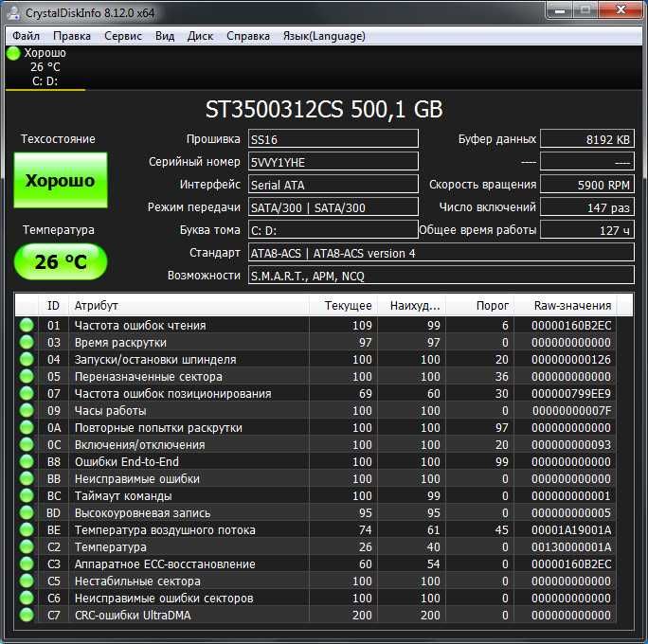Click the CrystalDiskInfo app icon in title bar
Image resolution: width=648 pixels, height=644 pixels.
[x=14, y=13]
